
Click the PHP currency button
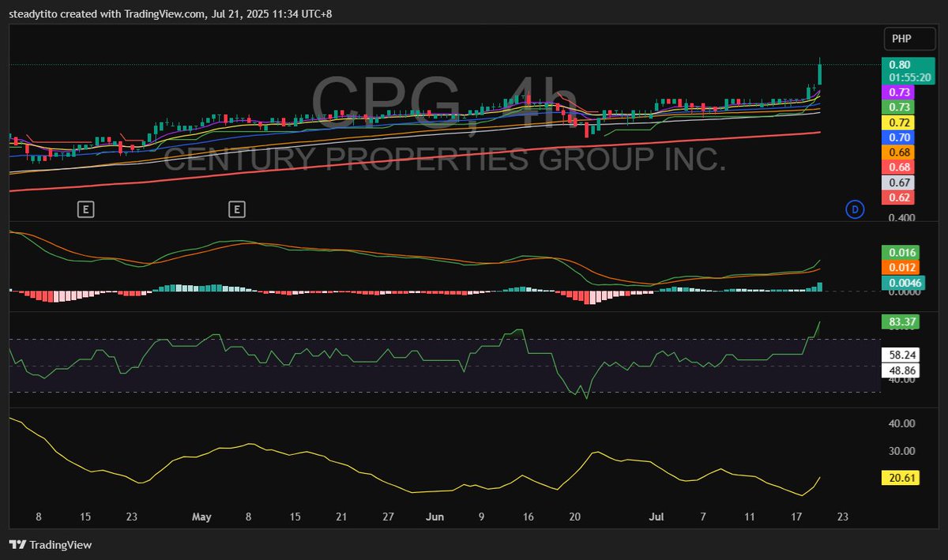pos(910,39)
